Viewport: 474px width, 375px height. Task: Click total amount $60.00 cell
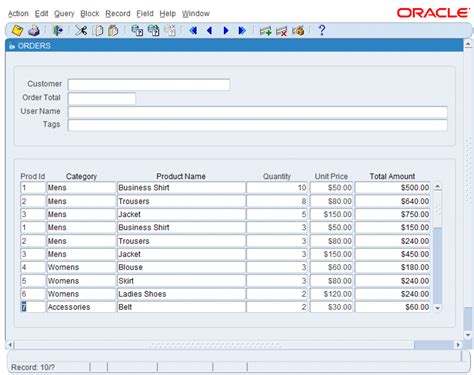392,307
